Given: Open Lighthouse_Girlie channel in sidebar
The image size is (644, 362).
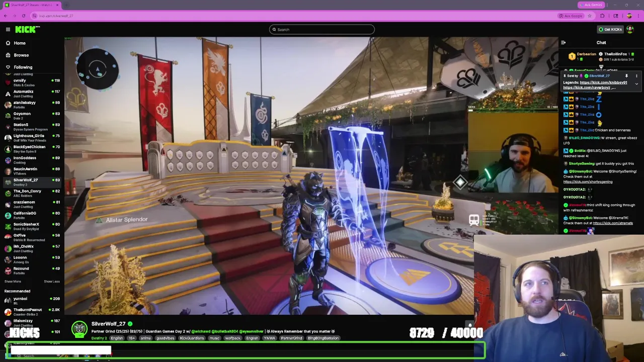Looking at the screenshot, I should [x=31, y=138].
